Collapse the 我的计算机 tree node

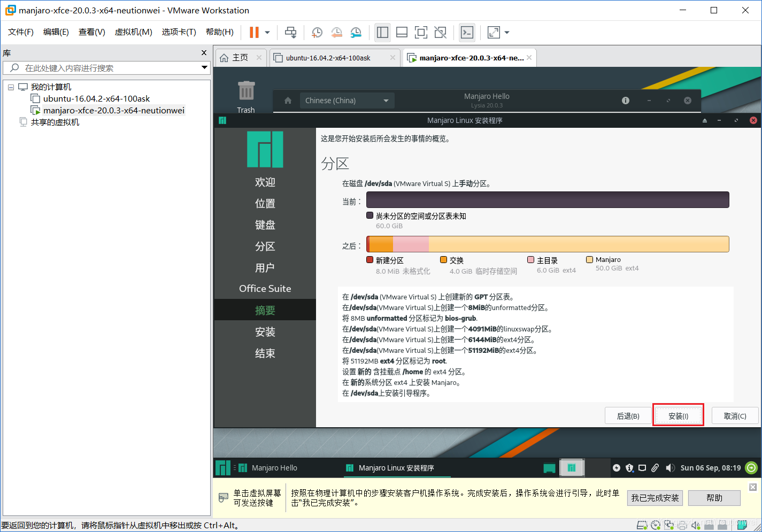(11, 87)
